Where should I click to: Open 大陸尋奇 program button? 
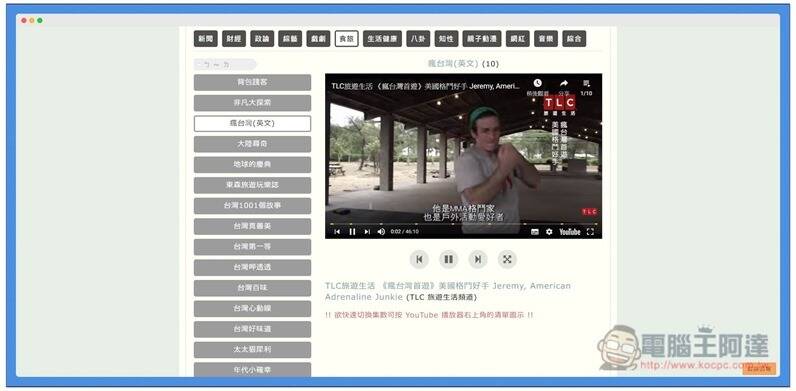click(252, 144)
